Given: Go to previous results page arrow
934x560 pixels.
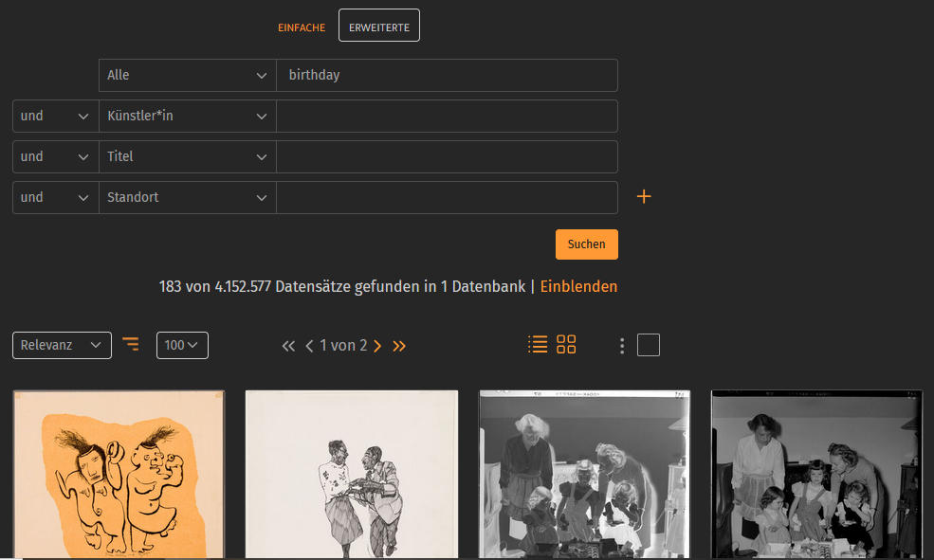Looking at the screenshot, I should [309, 346].
